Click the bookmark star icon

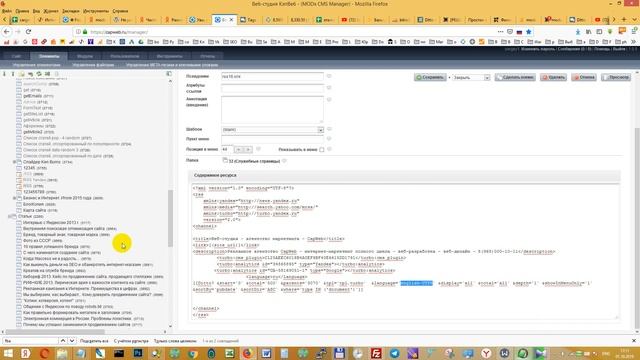coord(529,31)
